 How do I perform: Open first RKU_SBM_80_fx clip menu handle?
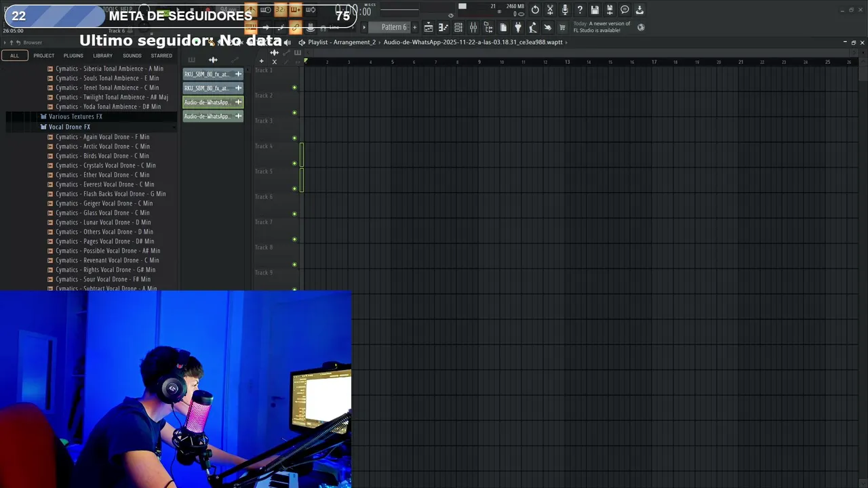[x=238, y=74]
